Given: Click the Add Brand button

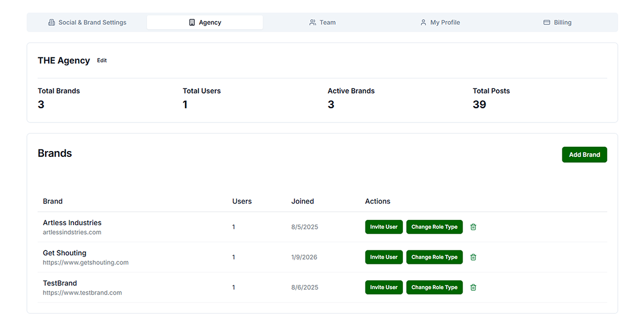Looking at the screenshot, I should pos(584,154).
